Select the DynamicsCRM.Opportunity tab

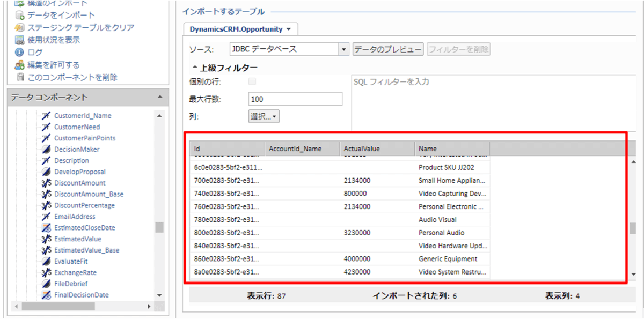(240, 29)
